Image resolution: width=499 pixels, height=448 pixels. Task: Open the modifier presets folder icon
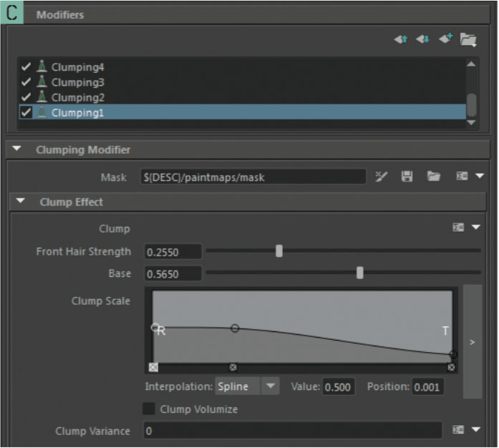tap(468, 40)
